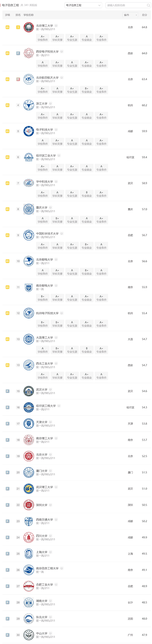Click the 南京邮电大学 shield logo
The image size is (152, 644).
coord(28,287)
